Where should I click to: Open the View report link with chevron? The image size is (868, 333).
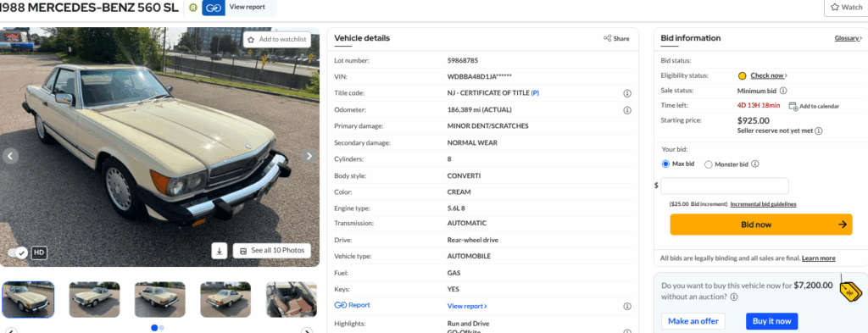(x=467, y=306)
